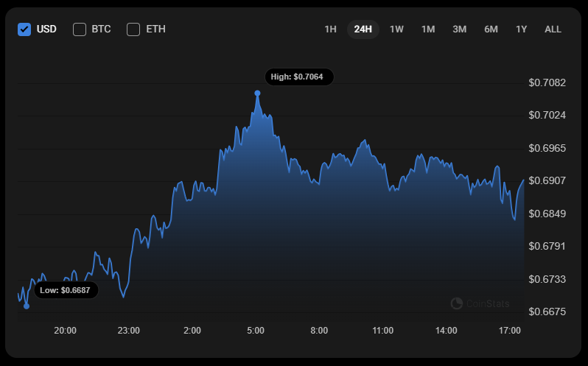Click the $0.7082 axis value
This screenshot has width=588, height=366.
point(547,82)
